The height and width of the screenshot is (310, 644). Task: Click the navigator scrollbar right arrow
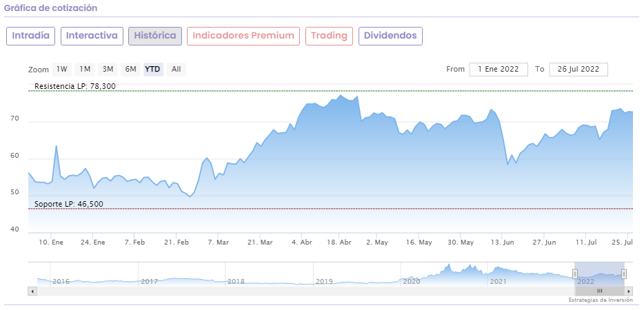coord(628,291)
